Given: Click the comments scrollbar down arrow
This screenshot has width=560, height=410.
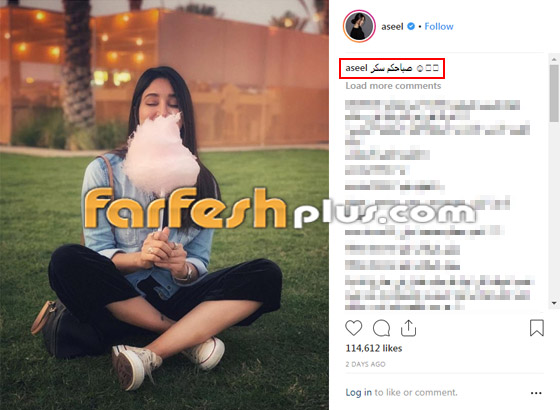Looking at the screenshot, I should [554, 303].
